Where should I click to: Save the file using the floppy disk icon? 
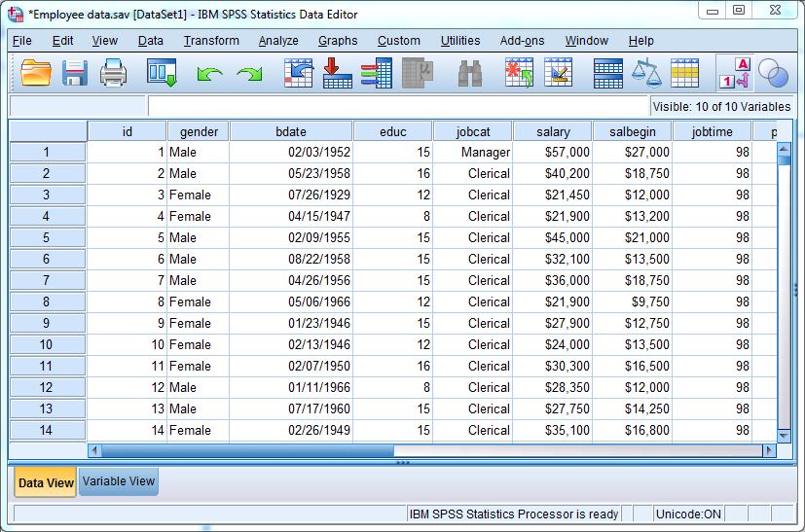(75, 73)
